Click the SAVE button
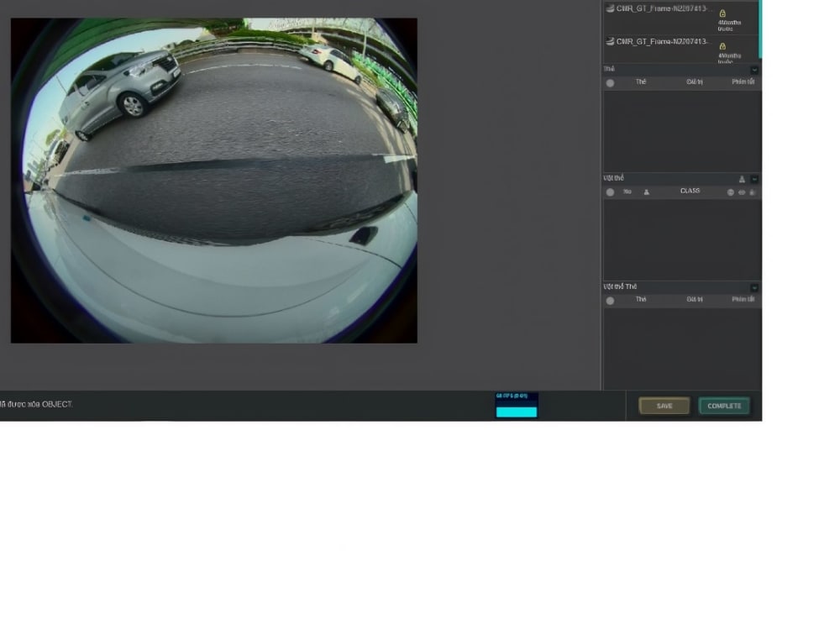840x630 pixels. [x=664, y=406]
